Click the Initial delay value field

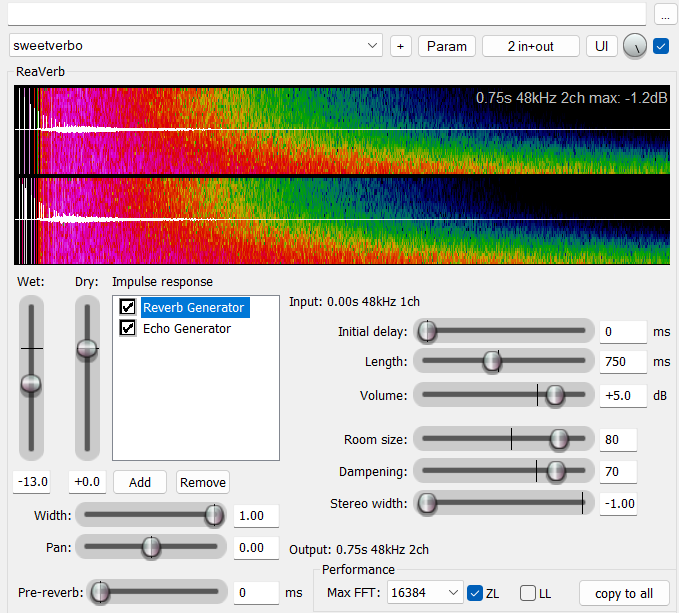623,332
